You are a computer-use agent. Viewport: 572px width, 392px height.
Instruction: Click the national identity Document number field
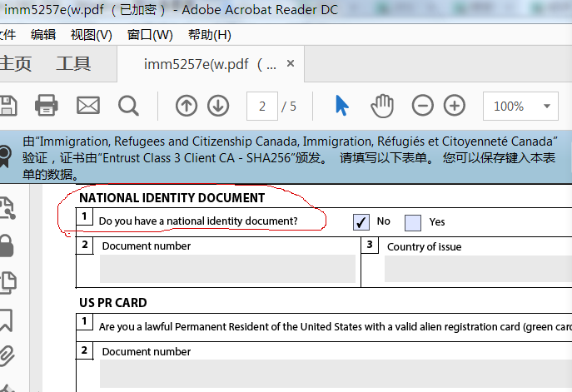click(227, 269)
